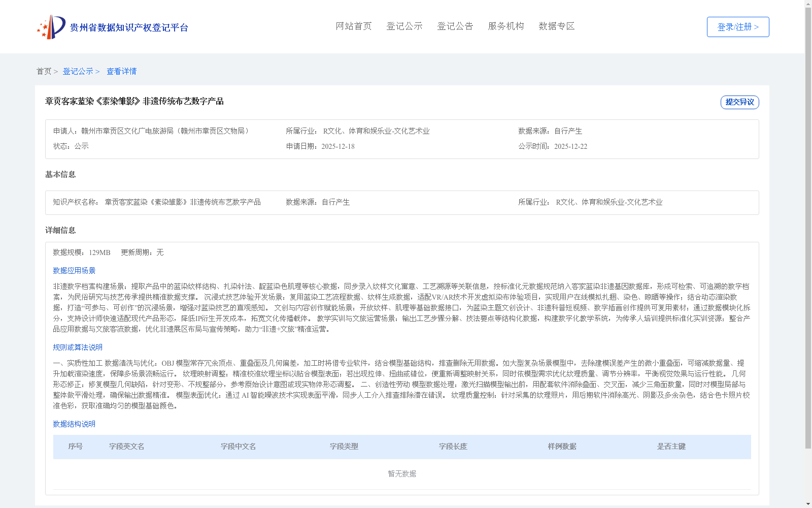Screen dimensions: 812x508
Task: Click the 样例数据 column header
Action: point(562,447)
